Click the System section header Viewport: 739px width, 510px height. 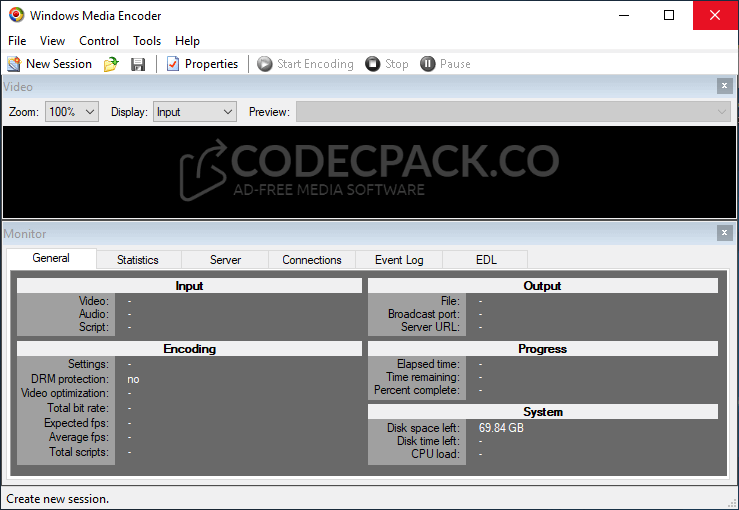tap(542, 412)
